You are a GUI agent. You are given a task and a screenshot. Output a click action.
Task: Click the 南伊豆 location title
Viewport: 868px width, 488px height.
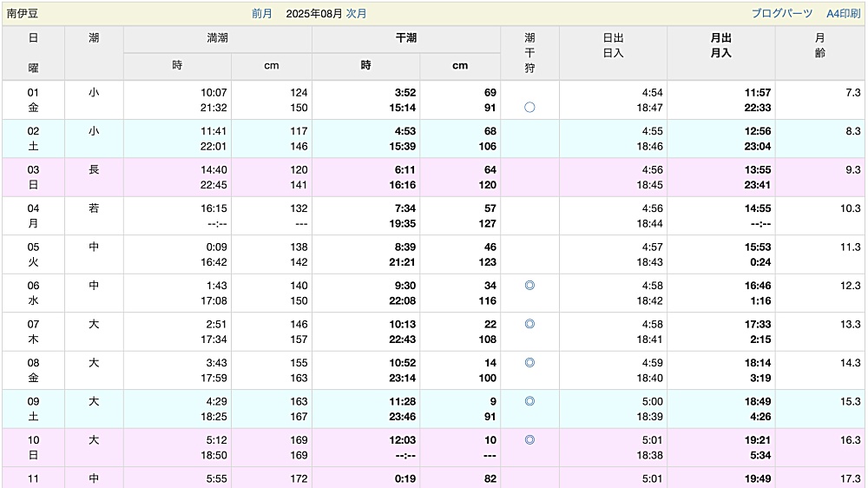(x=23, y=13)
